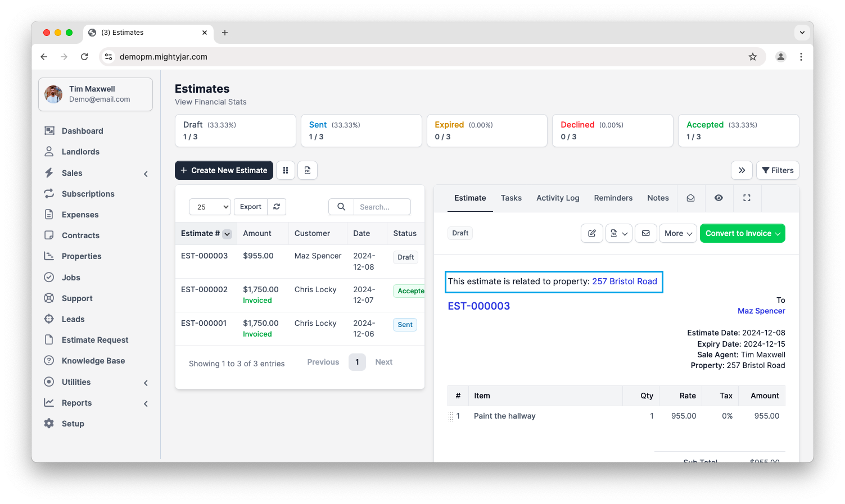Open browser profile icon
The width and height of the screenshot is (845, 504).
point(781,57)
